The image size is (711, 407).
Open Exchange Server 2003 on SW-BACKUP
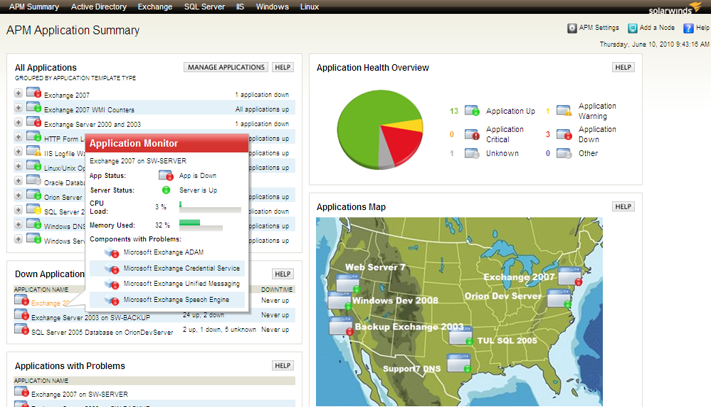tap(91, 318)
